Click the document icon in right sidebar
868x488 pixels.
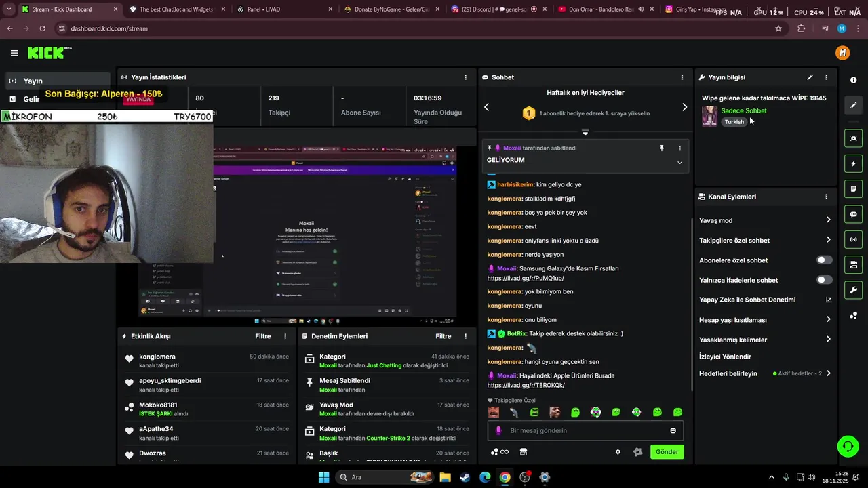[x=853, y=188]
